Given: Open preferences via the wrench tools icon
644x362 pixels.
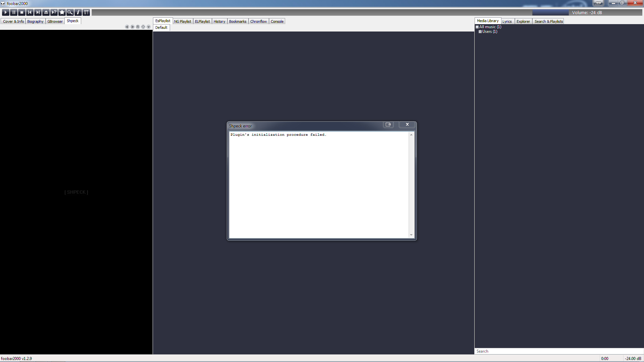Looking at the screenshot, I should pyautogui.click(x=86, y=12).
